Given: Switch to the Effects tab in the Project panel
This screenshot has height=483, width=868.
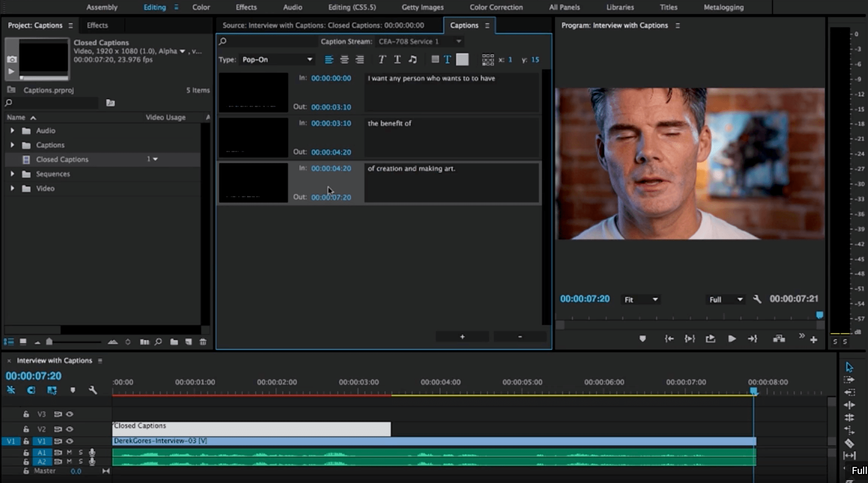Looking at the screenshot, I should [97, 25].
